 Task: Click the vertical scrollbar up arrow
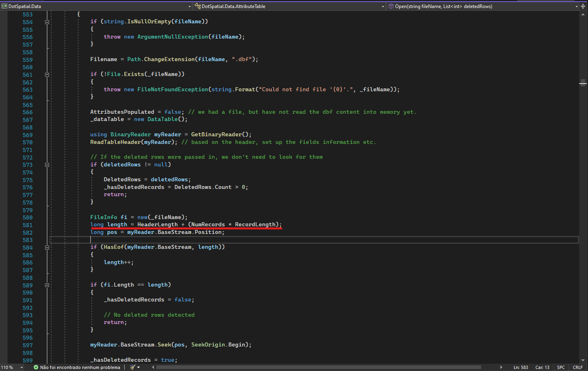click(x=583, y=14)
